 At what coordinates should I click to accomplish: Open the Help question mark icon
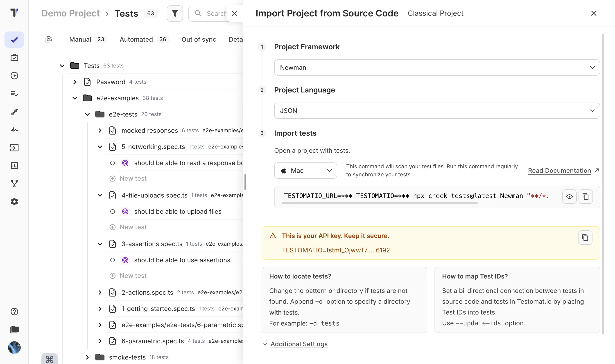click(x=14, y=312)
